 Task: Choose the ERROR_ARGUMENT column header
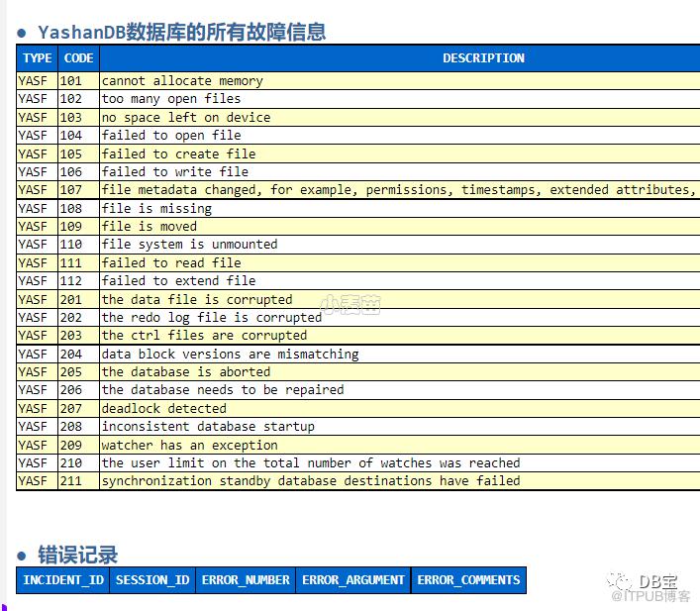353,580
